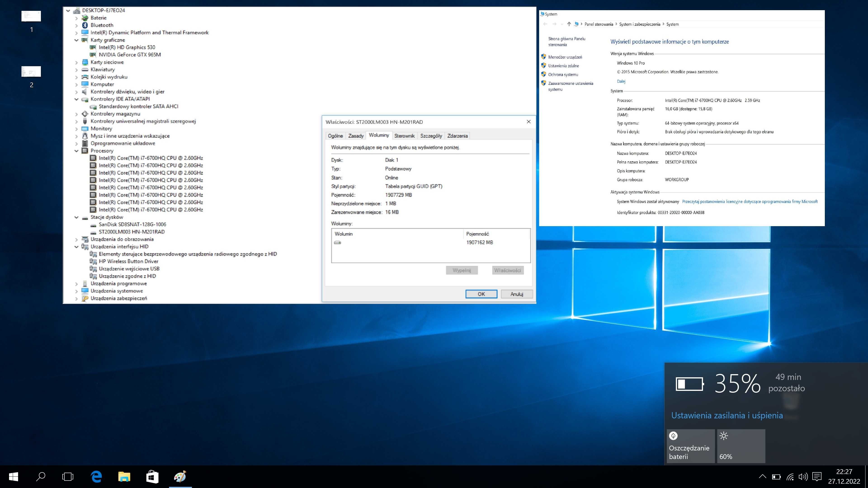Image resolution: width=868 pixels, height=488 pixels.
Task: Click Anuluj in the properties dialog
Action: click(x=517, y=294)
